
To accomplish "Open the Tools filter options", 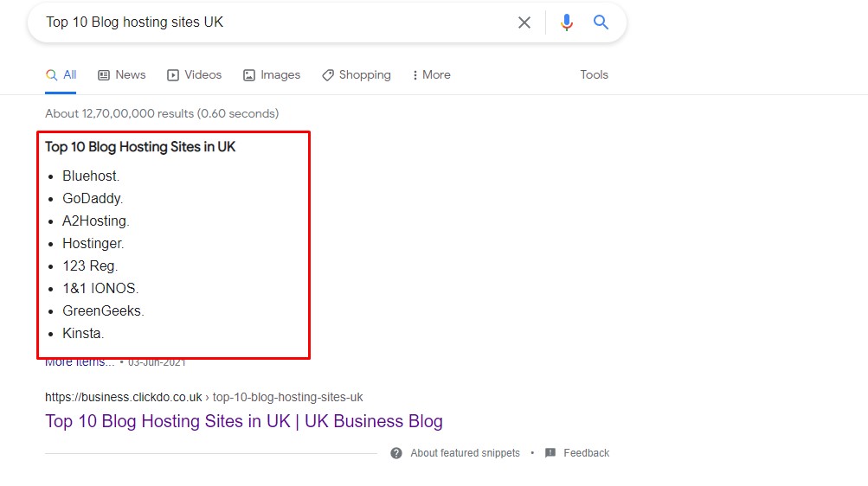I will (x=594, y=74).
